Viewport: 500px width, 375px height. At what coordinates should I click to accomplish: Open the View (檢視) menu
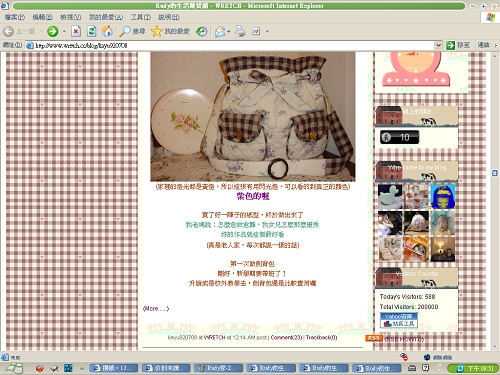point(70,17)
